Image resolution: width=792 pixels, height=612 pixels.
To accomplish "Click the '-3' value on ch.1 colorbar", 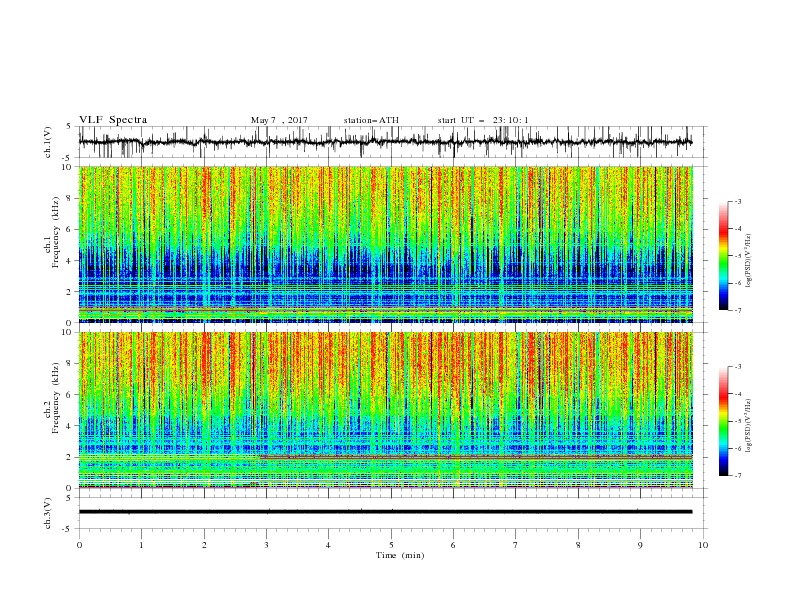I will pyautogui.click(x=737, y=201).
